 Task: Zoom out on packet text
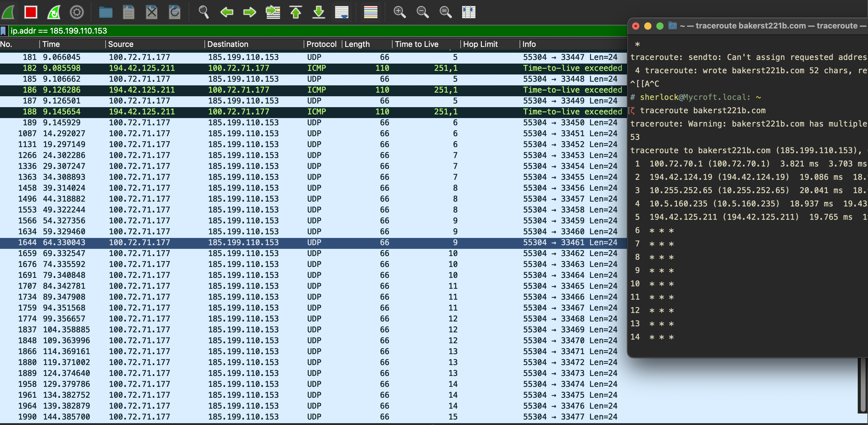click(x=423, y=12)
